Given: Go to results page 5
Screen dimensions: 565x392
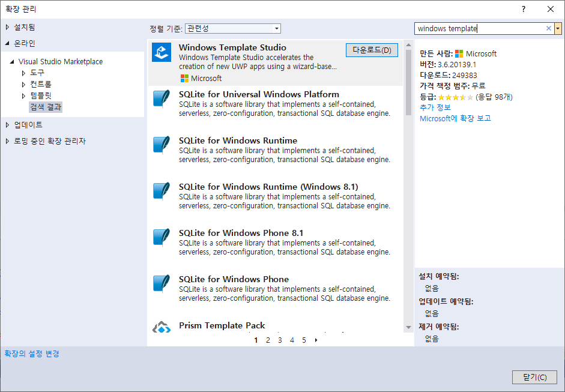Looking at the screenshot, I should click(x=304, y=340).
